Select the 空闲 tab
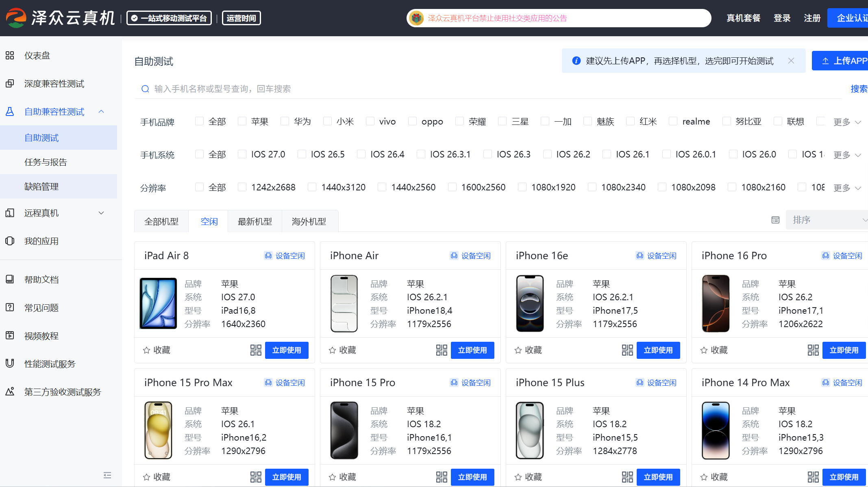This screenshot has width=868, height=487. pos(209,221)
